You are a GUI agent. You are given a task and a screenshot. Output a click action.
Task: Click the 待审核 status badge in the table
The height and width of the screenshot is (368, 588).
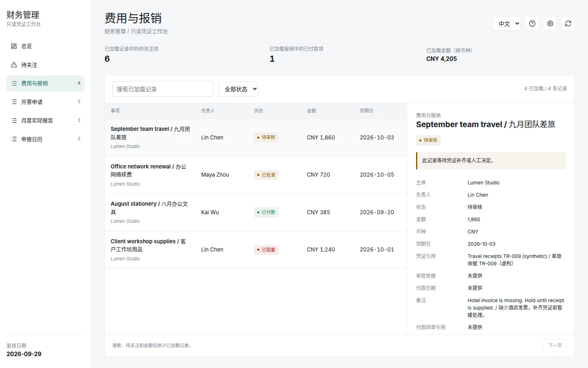pos(266,138)
